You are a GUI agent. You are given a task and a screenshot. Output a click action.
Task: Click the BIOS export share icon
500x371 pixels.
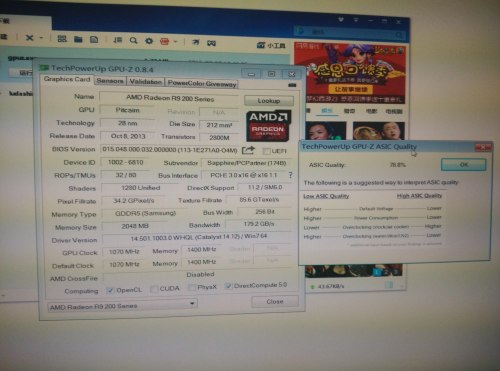coord(248,150)
